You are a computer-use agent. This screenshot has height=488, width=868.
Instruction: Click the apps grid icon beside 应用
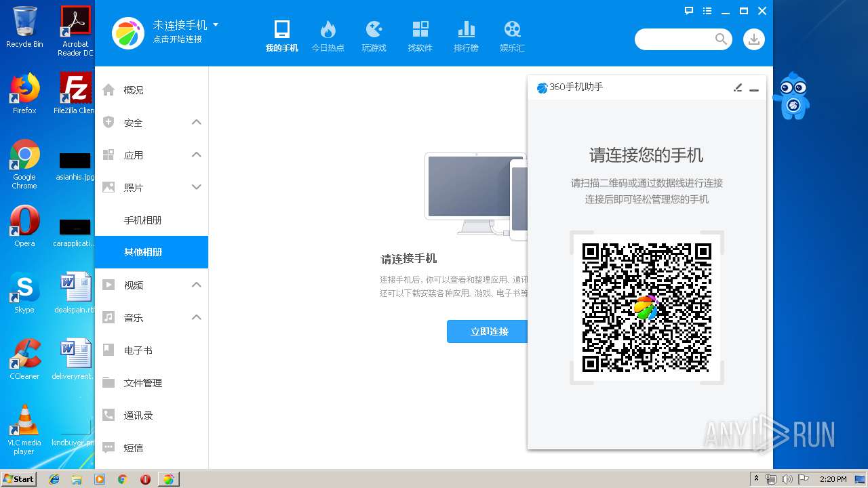pyautogui.click(x=108, y=155)
